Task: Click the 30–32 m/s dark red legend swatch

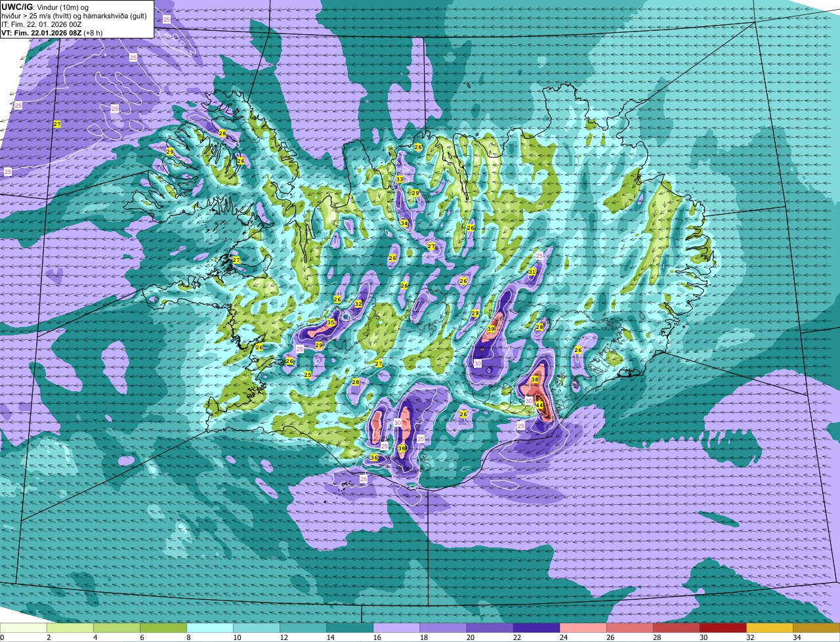Action: click(x=723, y=628)
